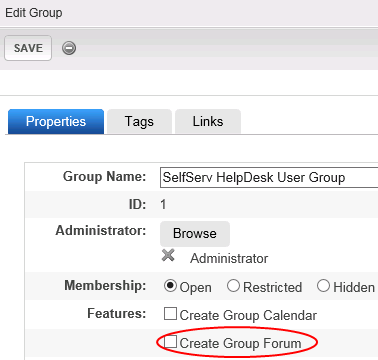Click the ID value 1
Screen dimensions: 378x360
pyautogui.click(x=163, y=204)
